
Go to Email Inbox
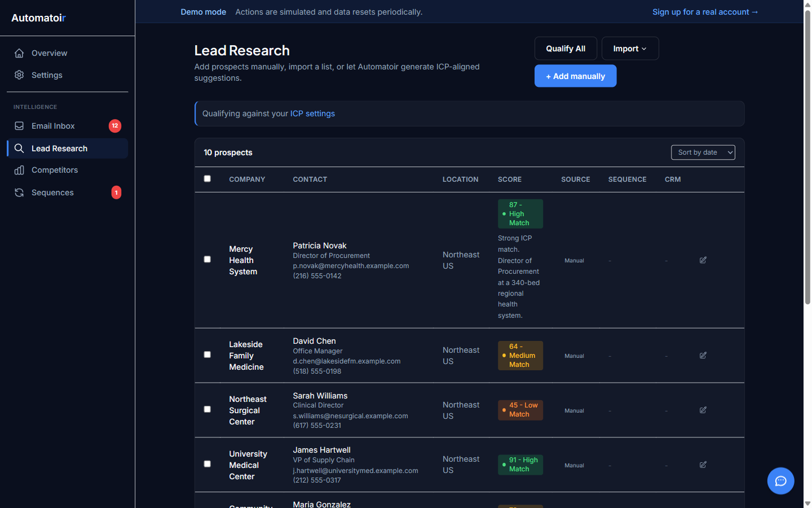point(67,126)
